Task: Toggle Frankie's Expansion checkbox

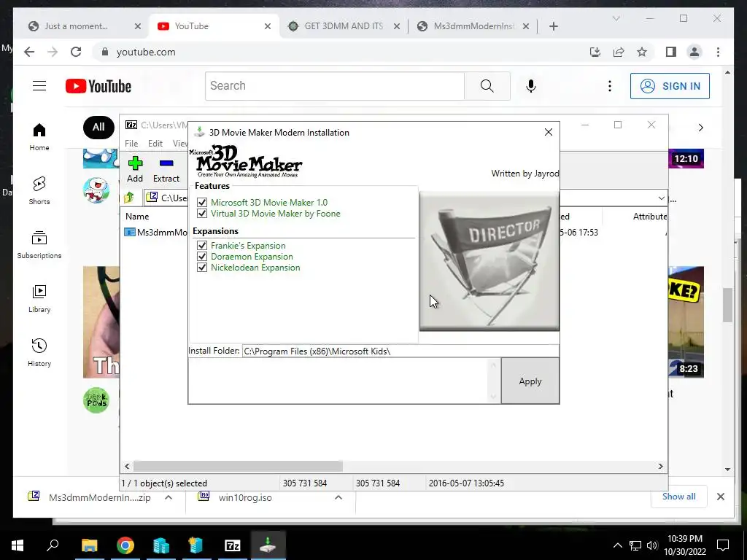Action: click(x=202, y=245)
